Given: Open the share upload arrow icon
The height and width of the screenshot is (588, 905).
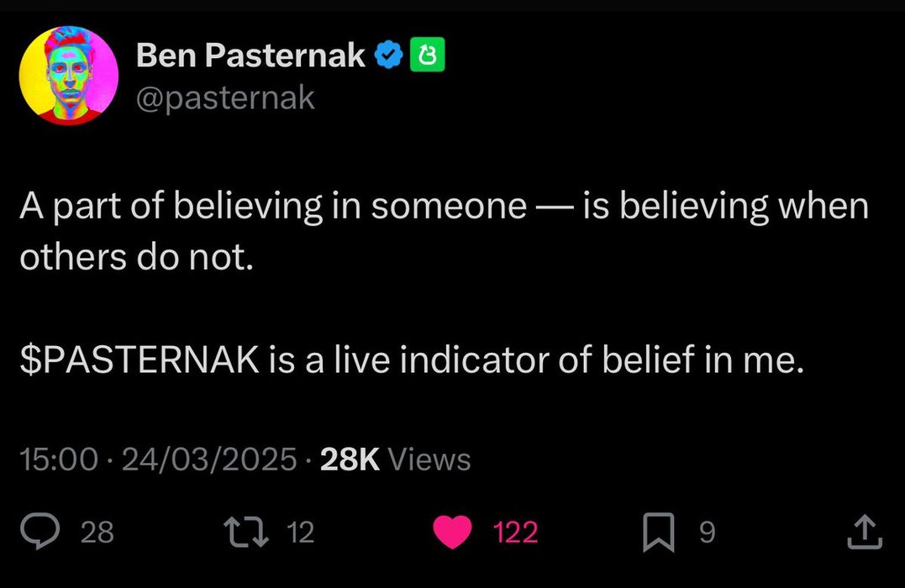Looking at the screenshot, I should click(x=865, y=532).
